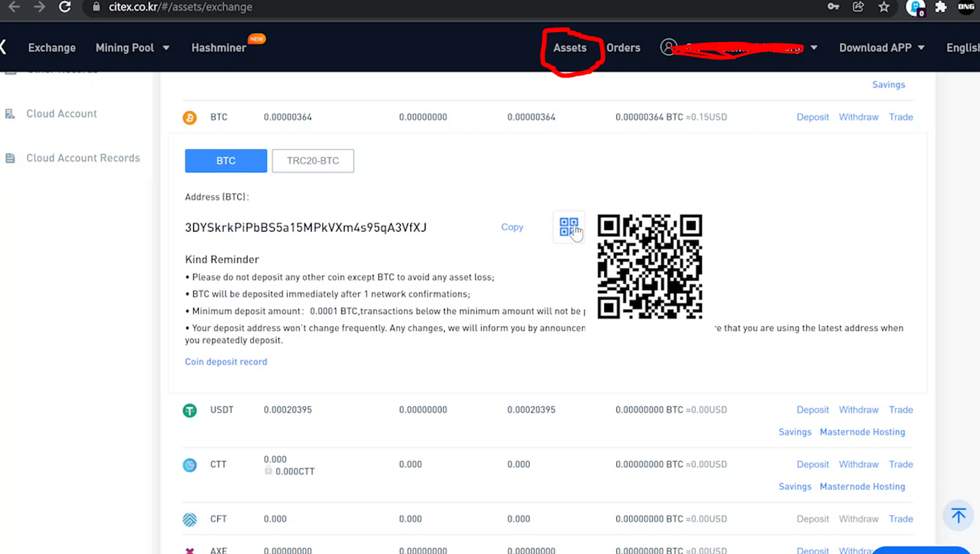This screenshot has width=980, height=554.
Task: Click the browser back arrow
Action: tap(14, 7)
